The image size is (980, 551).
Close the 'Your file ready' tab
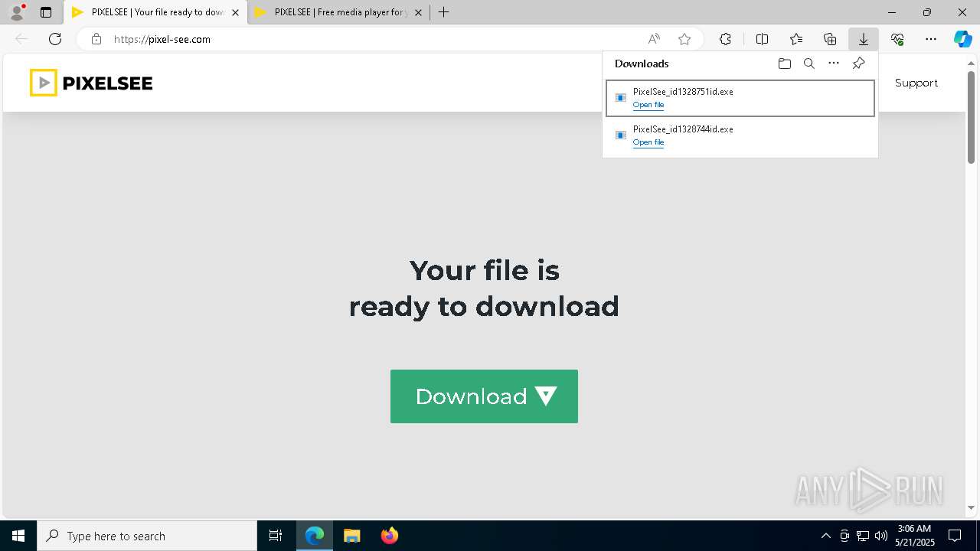tap(235, 12)
